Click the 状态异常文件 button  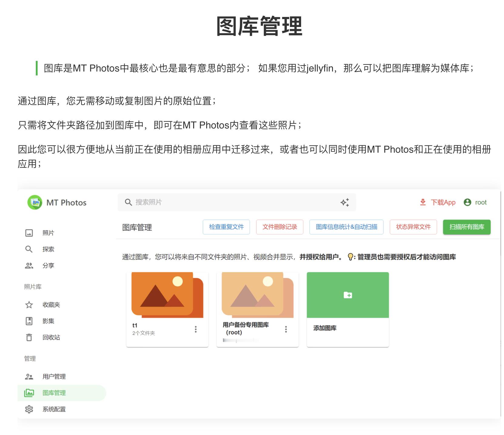pyautogui.click(x=413, y=227)
